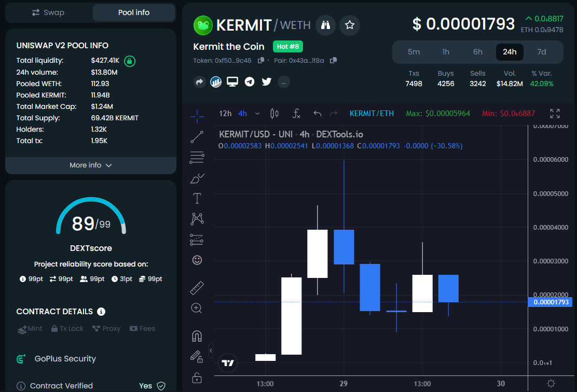The width and height of the screenshot is (577, 392).
Task: Undo the last chart action
Action: pos(317,114)
